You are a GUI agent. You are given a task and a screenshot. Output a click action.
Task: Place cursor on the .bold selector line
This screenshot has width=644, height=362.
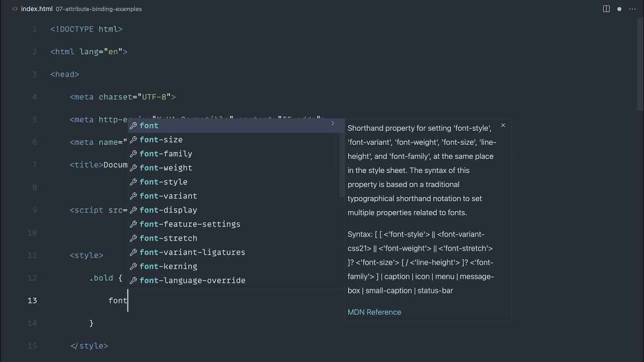(x=106, y=278)
